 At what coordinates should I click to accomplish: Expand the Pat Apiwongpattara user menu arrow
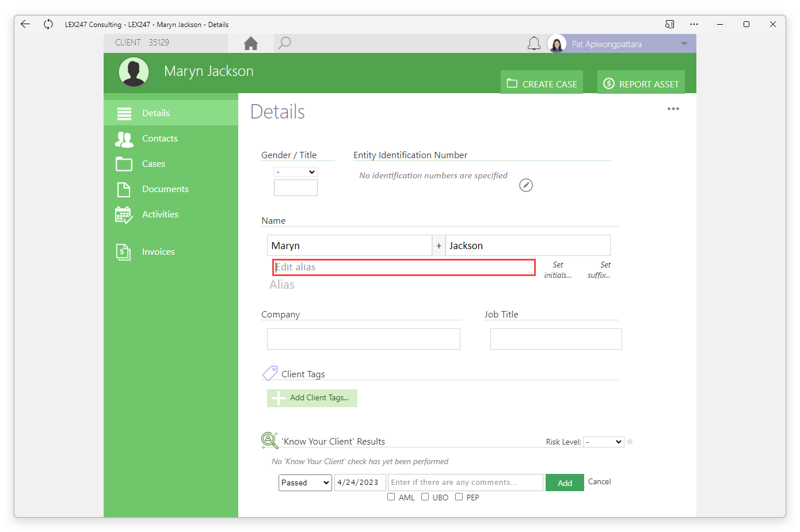684,44
